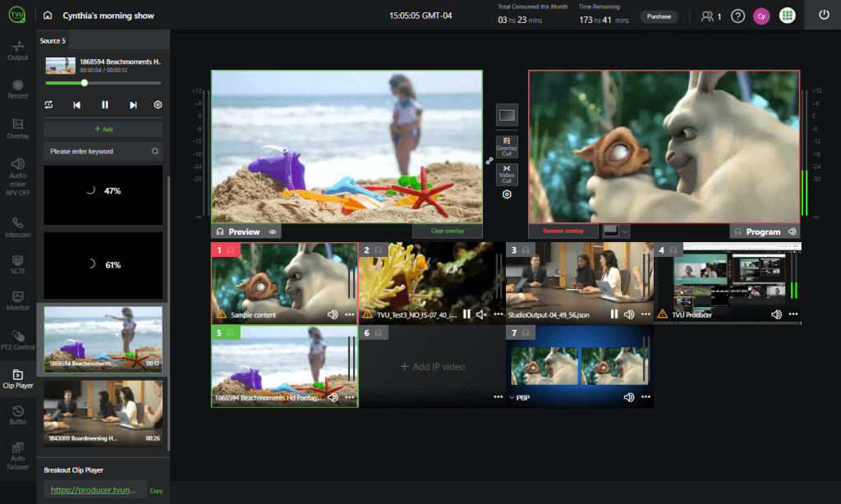The width and height of the screenshot is (841, 504).
Task: Select source 1 Sample content tile
Action: 284,283
